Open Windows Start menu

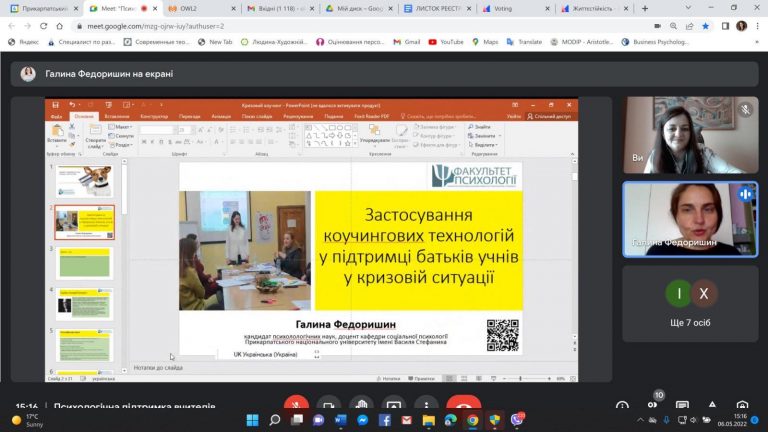tap(252, 421)
